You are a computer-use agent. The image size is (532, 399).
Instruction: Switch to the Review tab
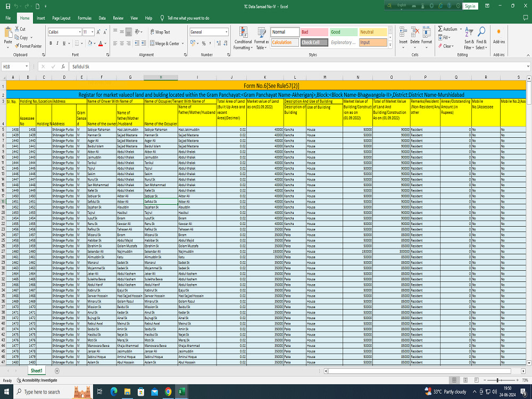pos(118,18)
